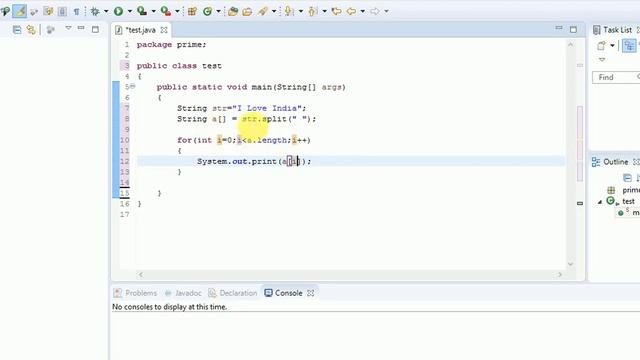Select the Outline tab
640x360 pixels.
click(x=610, y=162)
